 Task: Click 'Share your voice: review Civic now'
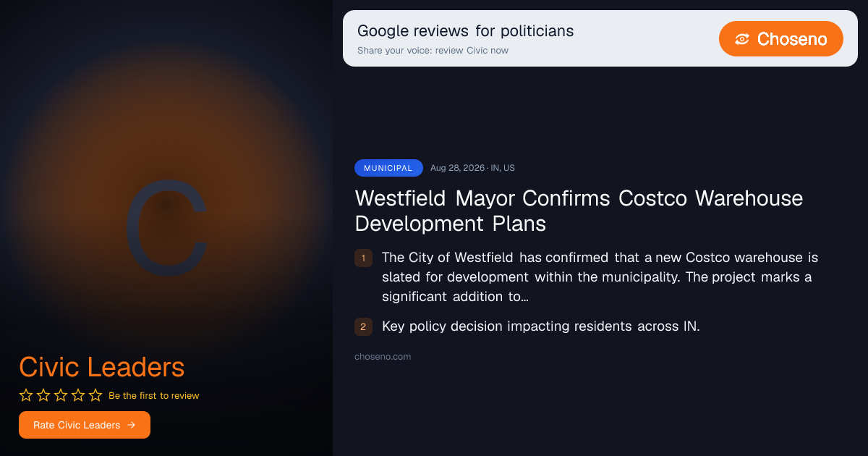[433, 51]
